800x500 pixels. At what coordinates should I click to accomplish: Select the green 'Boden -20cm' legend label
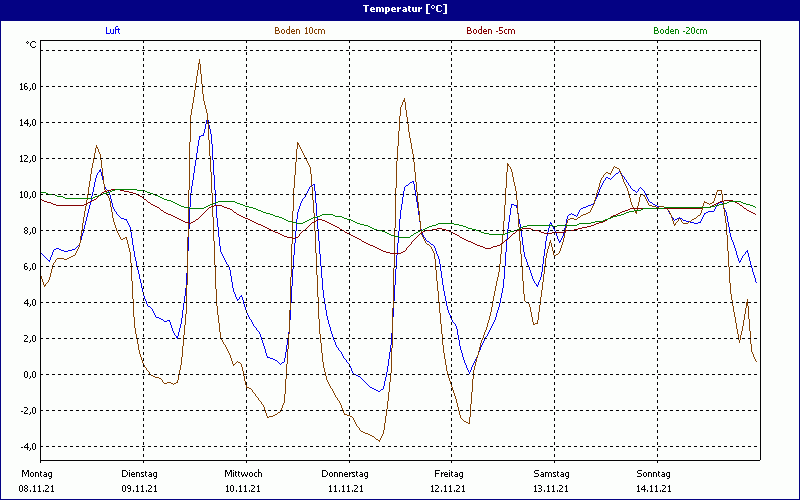681,31
